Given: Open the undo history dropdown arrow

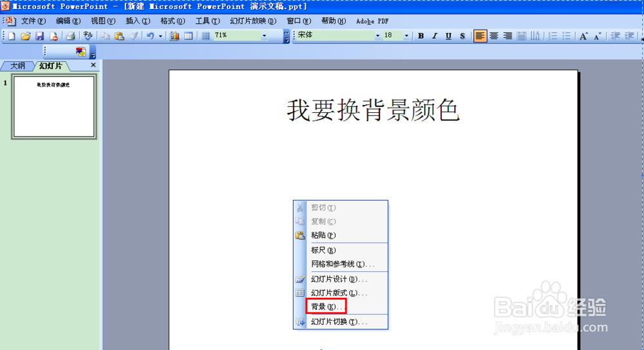Looking at the screenshot, I should pos(160,36).
